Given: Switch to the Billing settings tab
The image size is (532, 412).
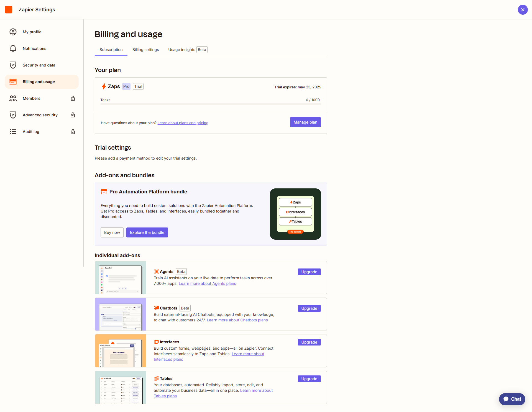Looking at the screenshot, I should pos(145,50).
